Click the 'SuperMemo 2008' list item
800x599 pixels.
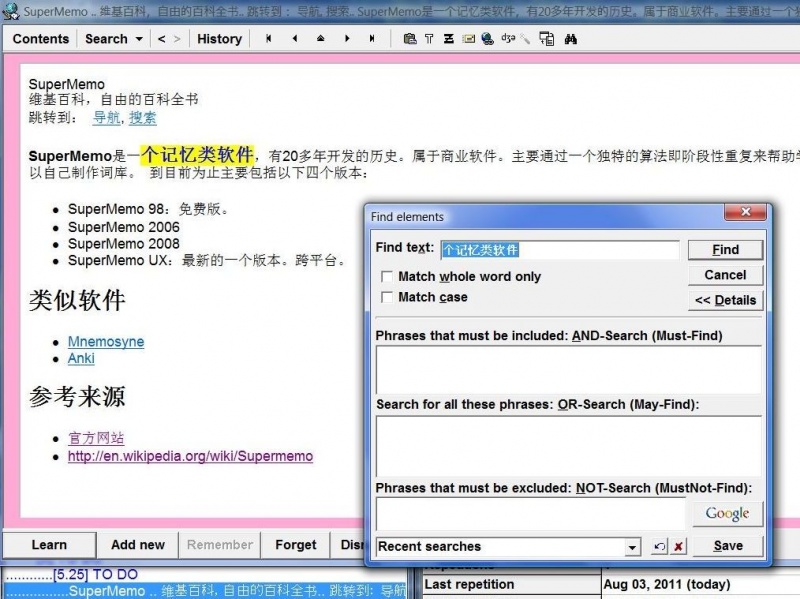pos(123,243)
